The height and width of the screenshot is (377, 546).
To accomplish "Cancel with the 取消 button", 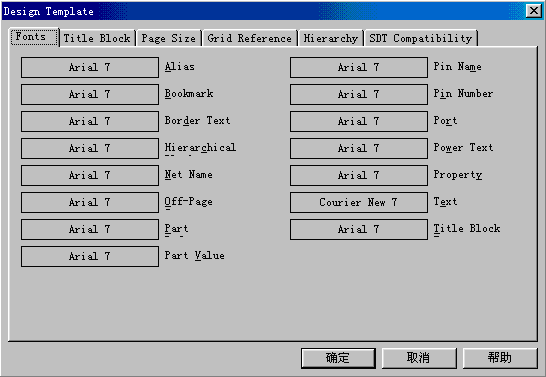I will click(x=419, y=358).
